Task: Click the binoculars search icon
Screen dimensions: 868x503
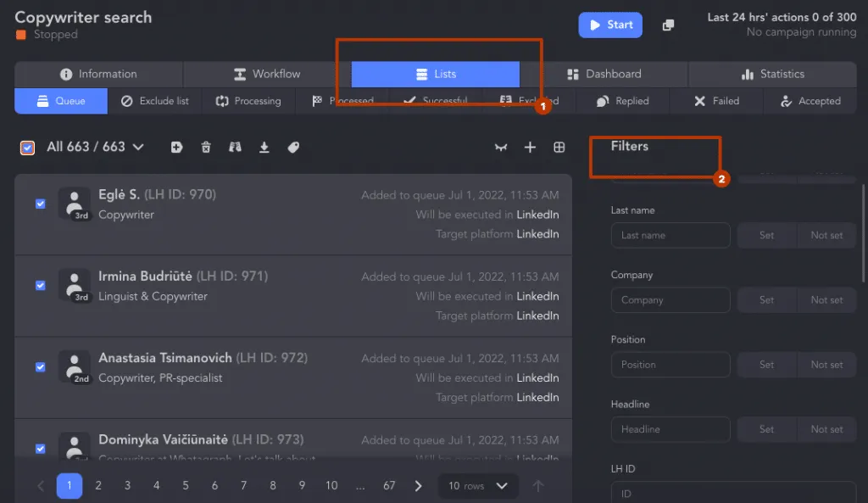Action: 236,147
